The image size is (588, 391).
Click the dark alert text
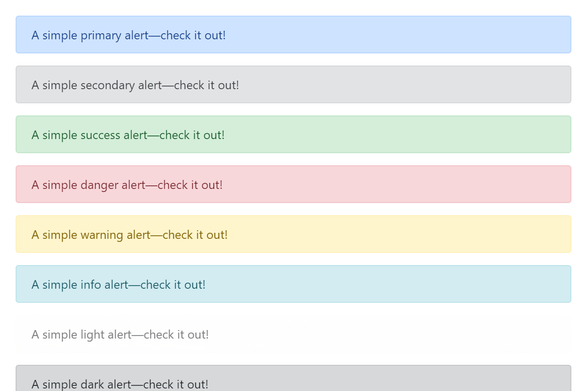120,384
